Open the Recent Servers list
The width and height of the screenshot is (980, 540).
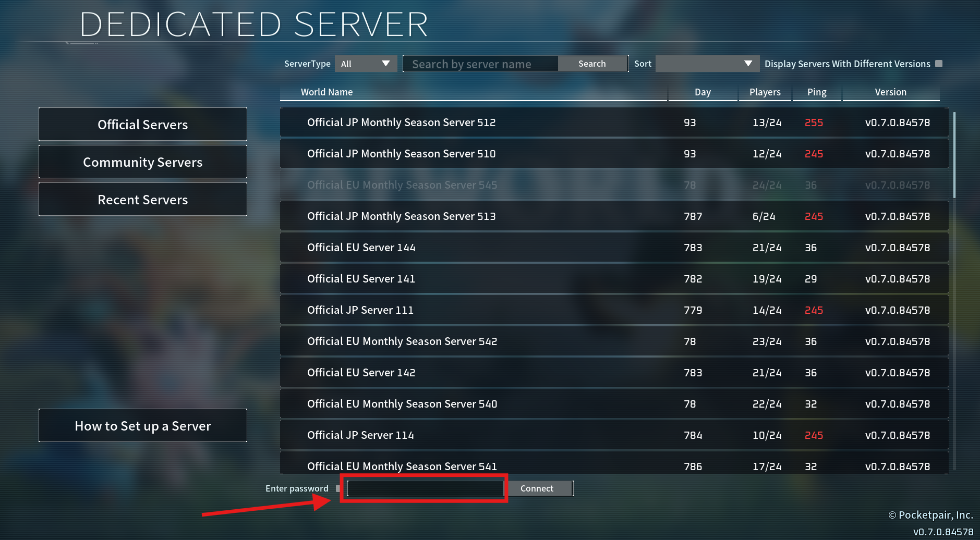tap(142, 199)
